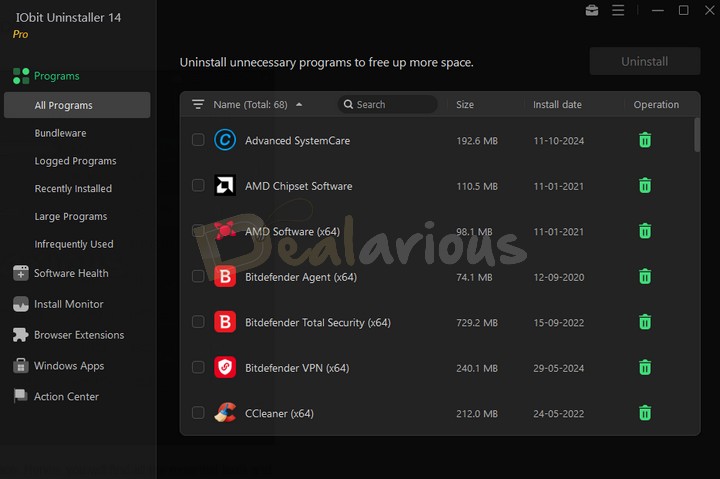The width and height of the screenshot is (720, 479).
Task: Click the AMD Chipset Software app icon
Action: coord(225,186)
